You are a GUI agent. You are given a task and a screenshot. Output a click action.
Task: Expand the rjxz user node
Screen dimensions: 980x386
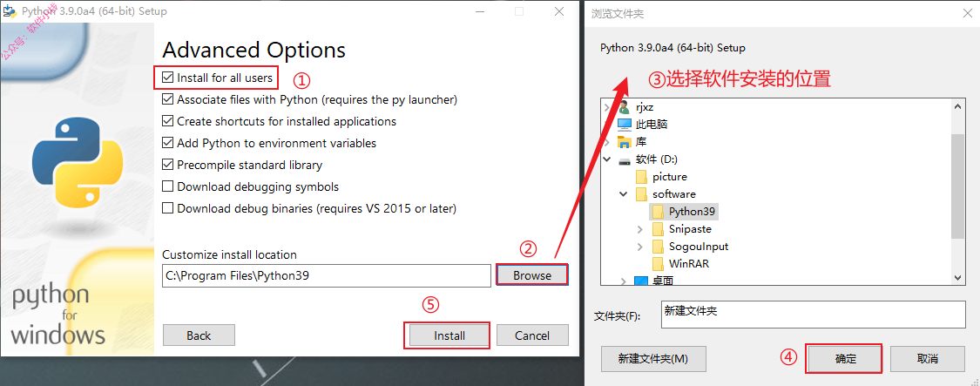click(606, 107)
